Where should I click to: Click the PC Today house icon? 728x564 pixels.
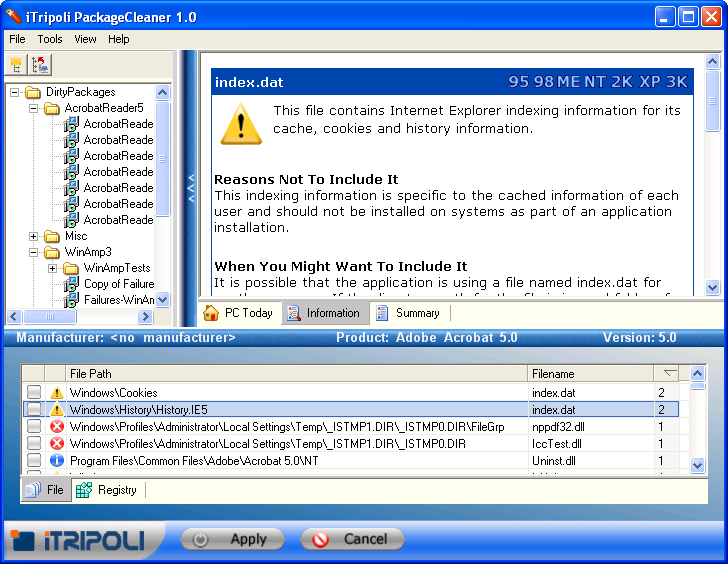[x=211, y=313]
